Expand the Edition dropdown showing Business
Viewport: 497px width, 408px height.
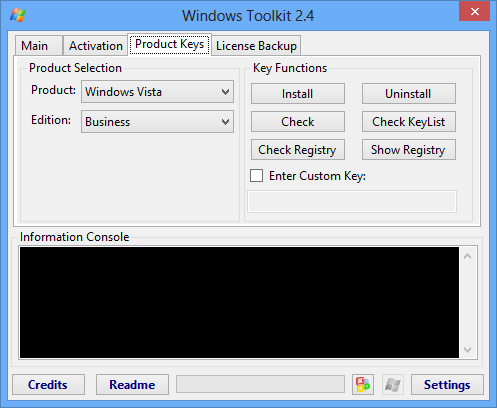pyautogui.click(x=157, y=122)
